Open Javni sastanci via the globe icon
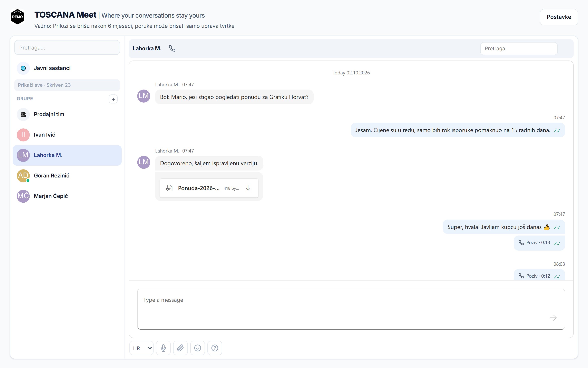Image resolution: width=588 pixels, height=368 pixels. point(23,68)
